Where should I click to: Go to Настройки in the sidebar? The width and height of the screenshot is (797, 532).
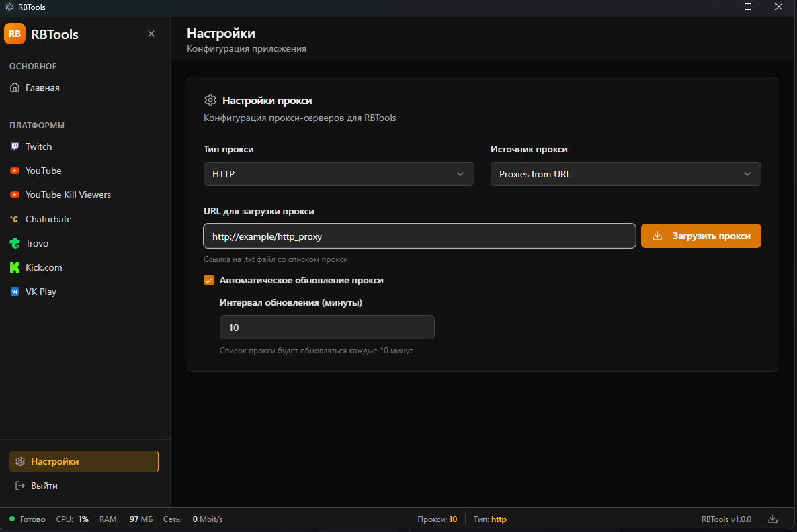[x=54, y=461]
